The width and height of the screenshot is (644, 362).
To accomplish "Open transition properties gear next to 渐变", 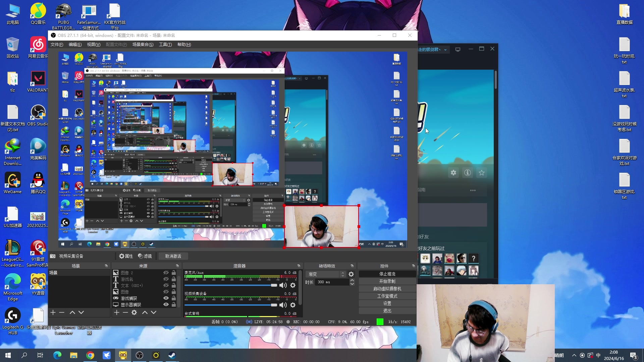I will tap(351, 274).
